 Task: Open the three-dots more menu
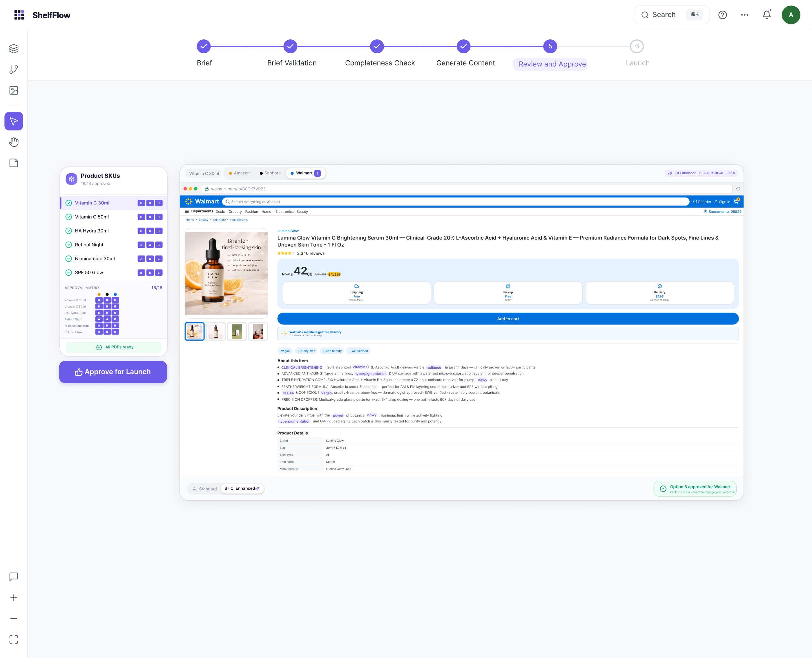click(x=744, y=15)
